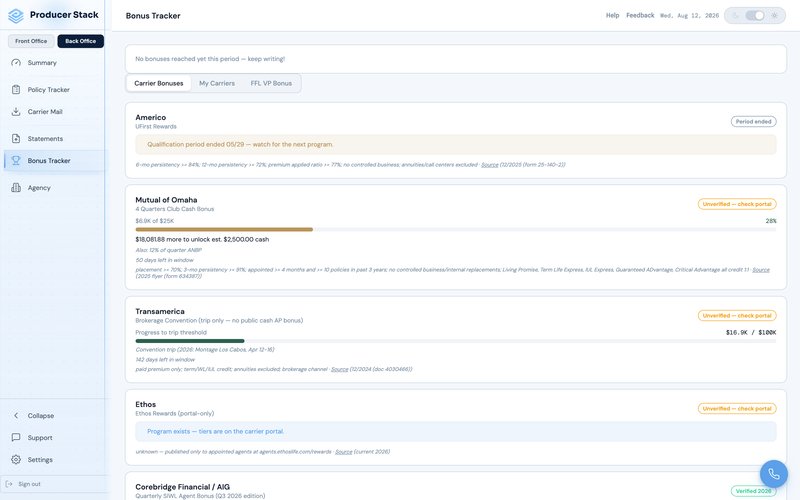Click the Bonus Tracker trophy icon
Image resolution: width=800 pixels, height=500 pixels.
tap(16, 160)
